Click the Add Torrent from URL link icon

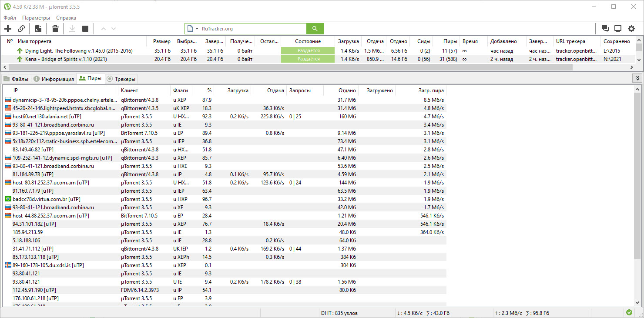(21, 29)
